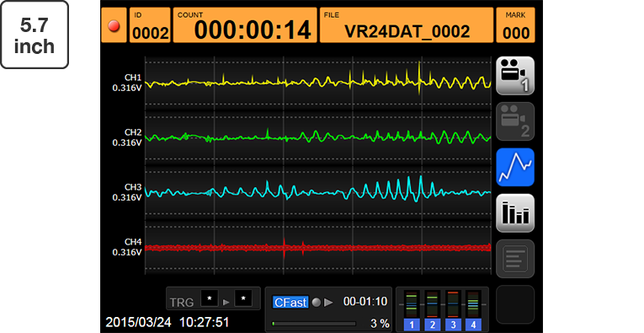Open the text list view icon

click(515, 259)
